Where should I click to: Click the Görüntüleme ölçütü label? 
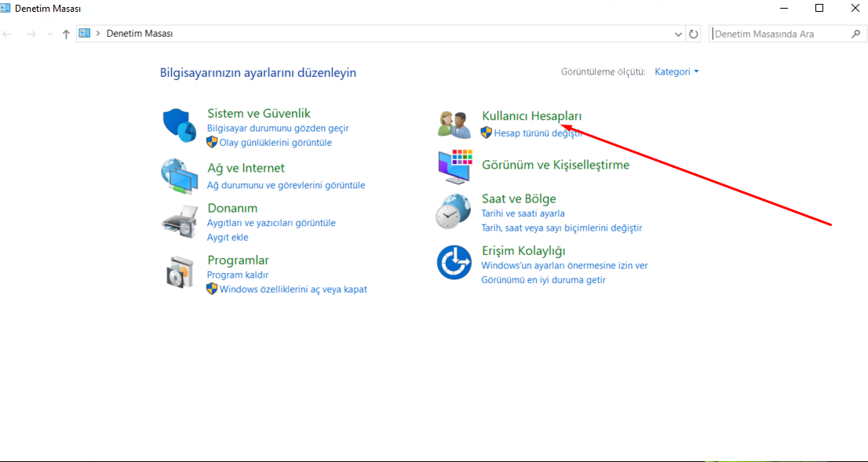604,72
